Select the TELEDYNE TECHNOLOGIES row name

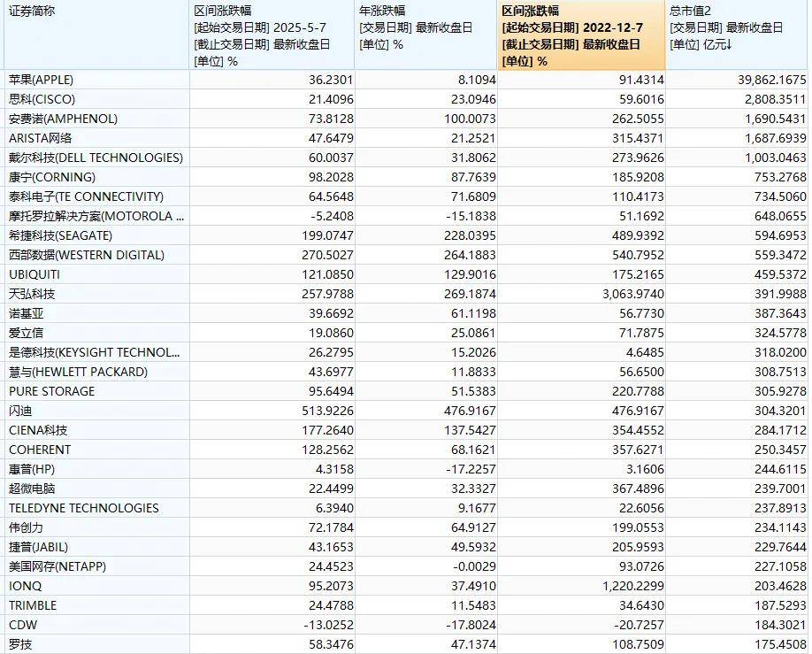coord(84,508)
